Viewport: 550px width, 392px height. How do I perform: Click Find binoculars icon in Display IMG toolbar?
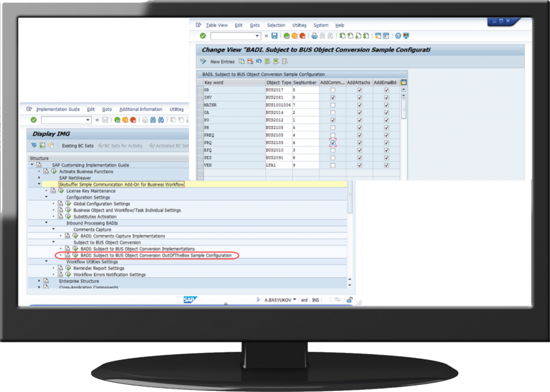[153, 120]
